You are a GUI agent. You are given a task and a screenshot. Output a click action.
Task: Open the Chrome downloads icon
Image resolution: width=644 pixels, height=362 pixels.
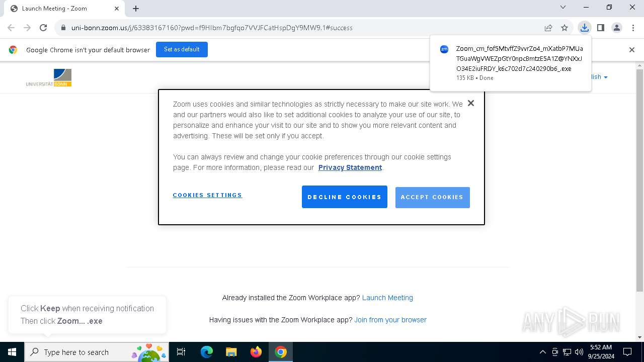click(x=584, y=28)
